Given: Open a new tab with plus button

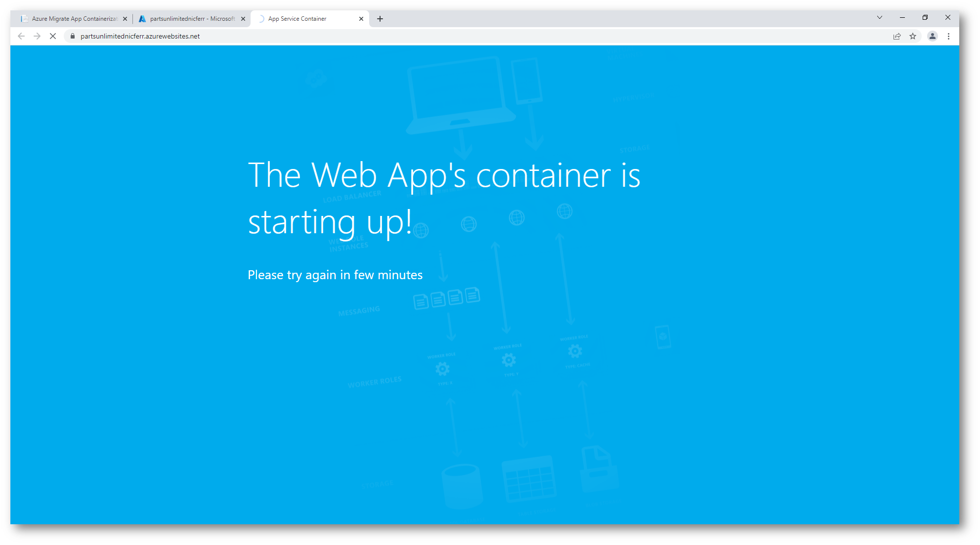Looking at the screenshot, I should point(380,19).
